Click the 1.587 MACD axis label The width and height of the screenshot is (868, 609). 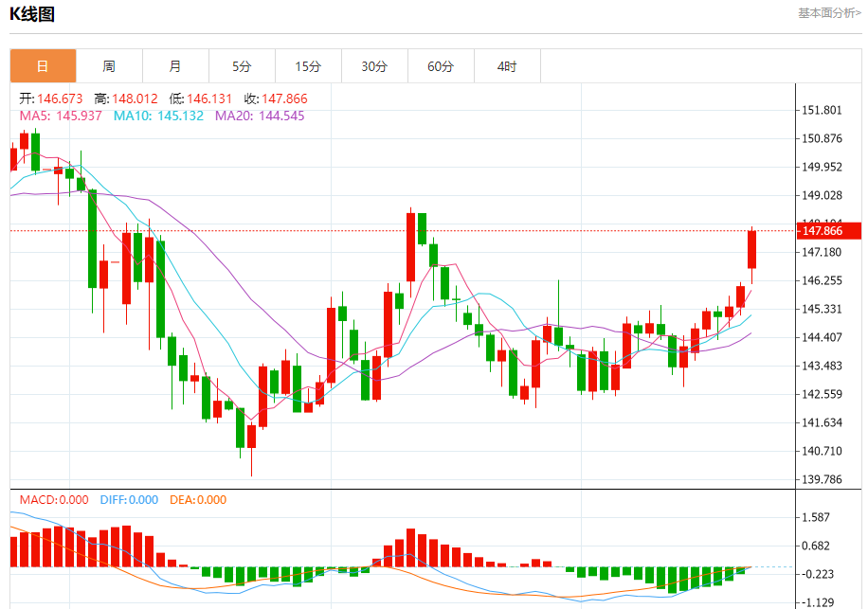[816, 517]
